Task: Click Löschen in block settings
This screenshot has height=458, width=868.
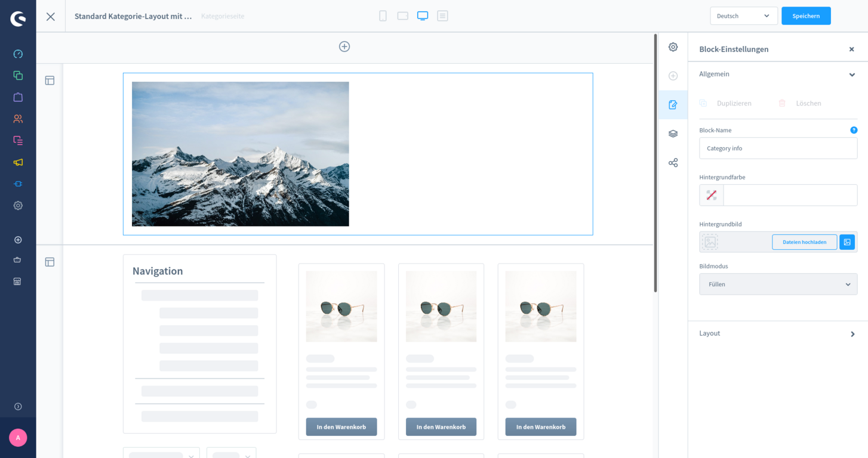Action: [x=800, y=103]
